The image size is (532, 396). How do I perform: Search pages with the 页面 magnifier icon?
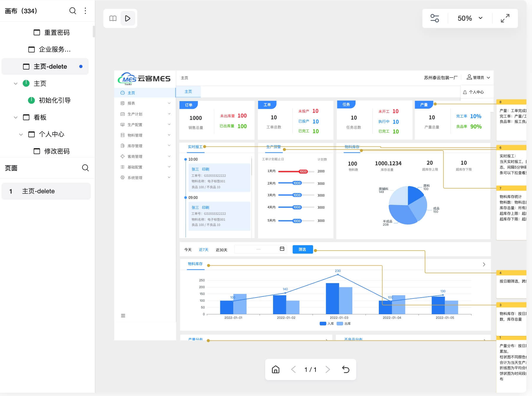coord(85,168)
